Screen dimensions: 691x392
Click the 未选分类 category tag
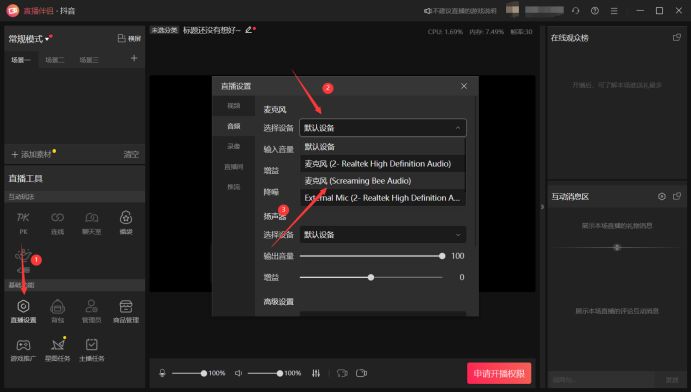(164, 30)
